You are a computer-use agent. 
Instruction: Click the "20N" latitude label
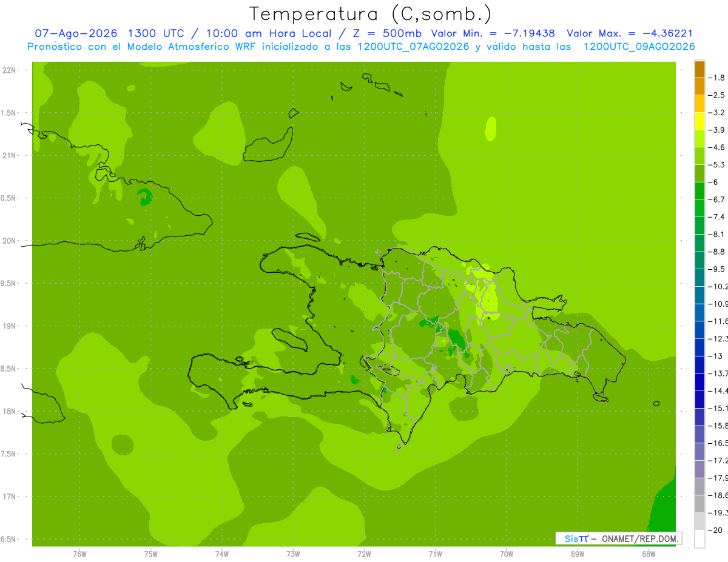tap(9, 241)
